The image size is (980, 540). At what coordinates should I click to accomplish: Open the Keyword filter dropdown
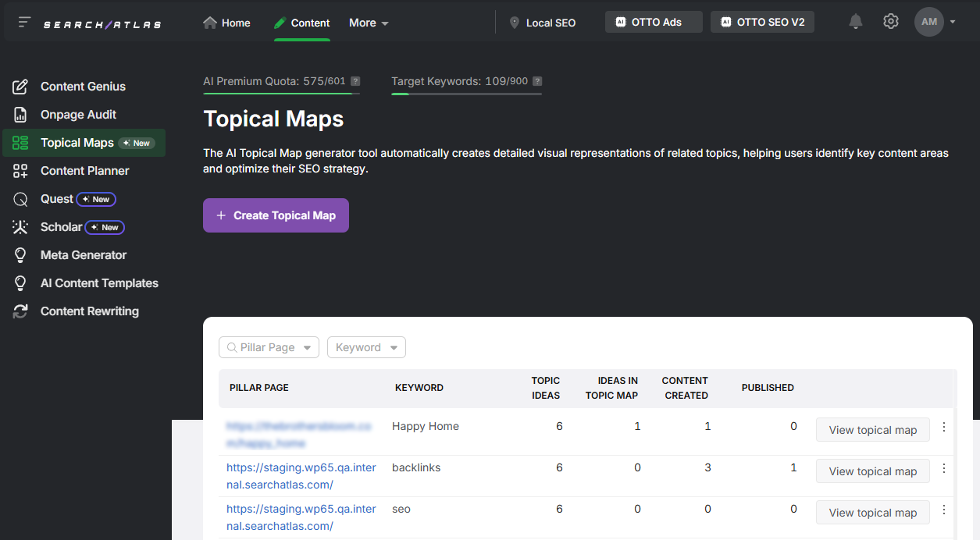[366, 346]
